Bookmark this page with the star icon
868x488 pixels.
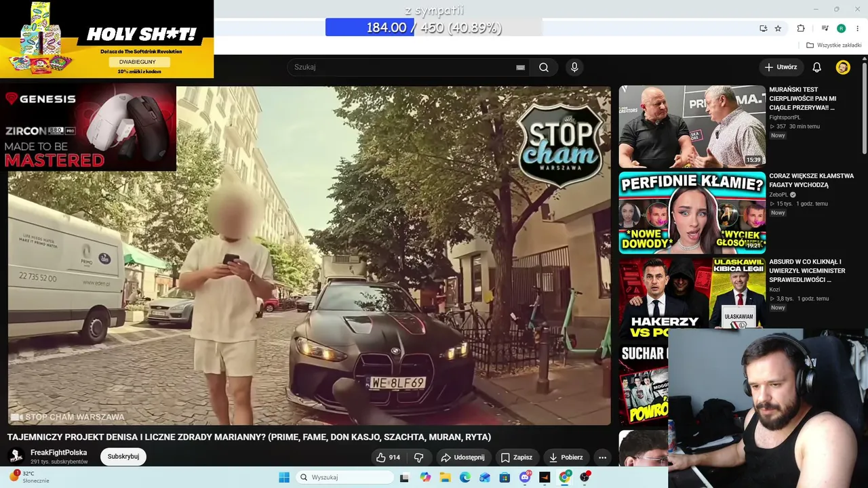778,28
